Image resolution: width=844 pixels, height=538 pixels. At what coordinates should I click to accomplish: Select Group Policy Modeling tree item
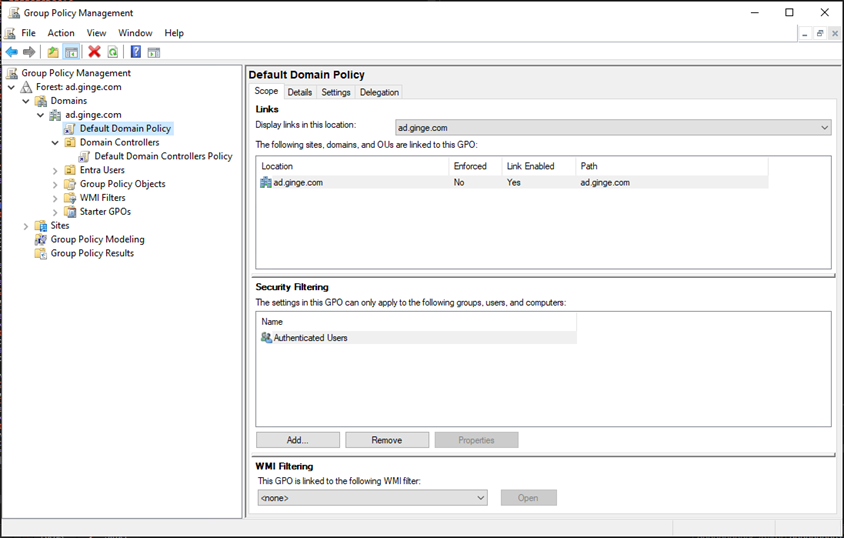[x=97, y=239]
